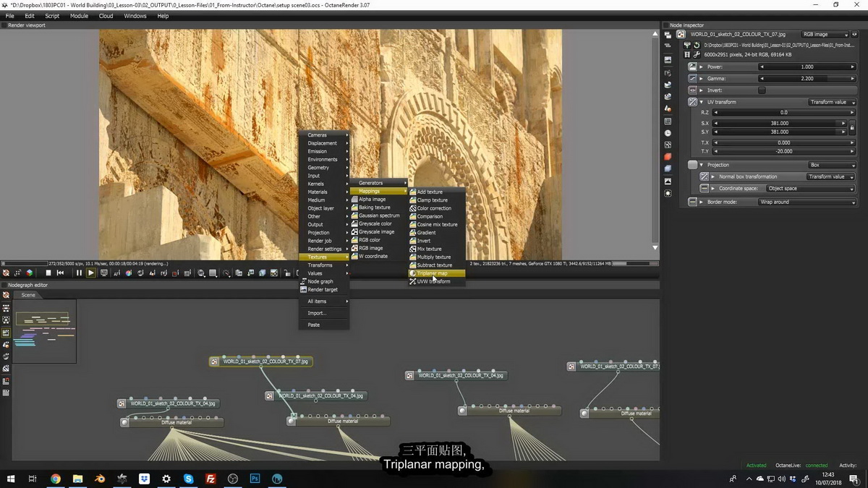Pause the render using the toolbar pause button
The height and width of the screenshot is (488, 868).
[79, 273]
